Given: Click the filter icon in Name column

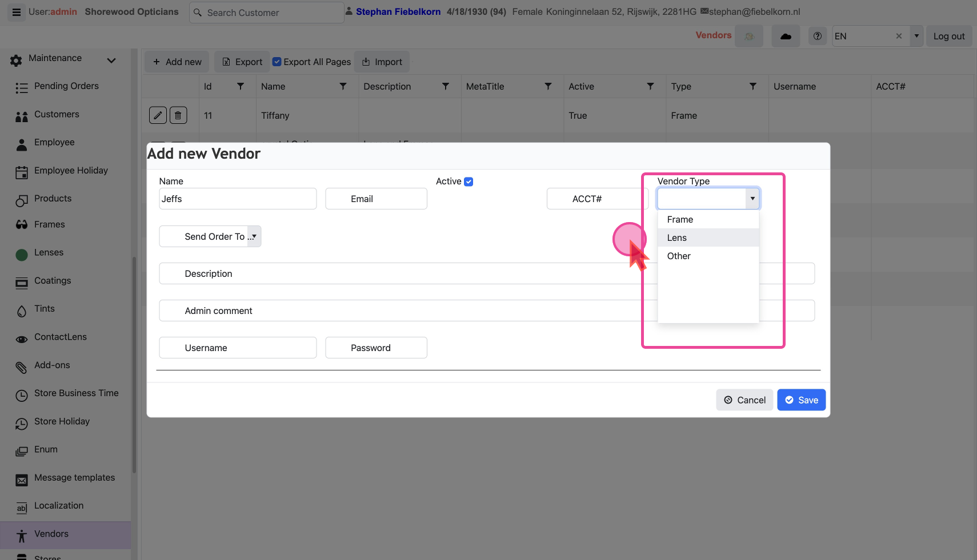Looking at the screenshot, I should (343, 86).
